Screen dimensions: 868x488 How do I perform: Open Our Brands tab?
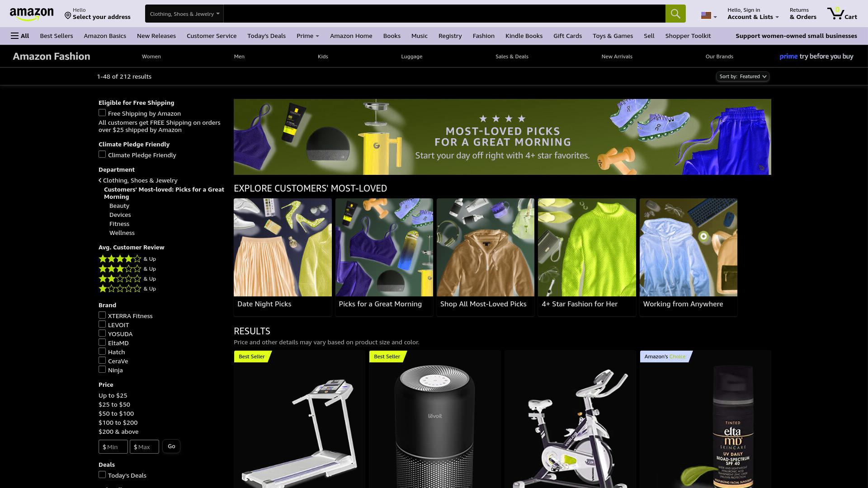(x=719, y=56)
